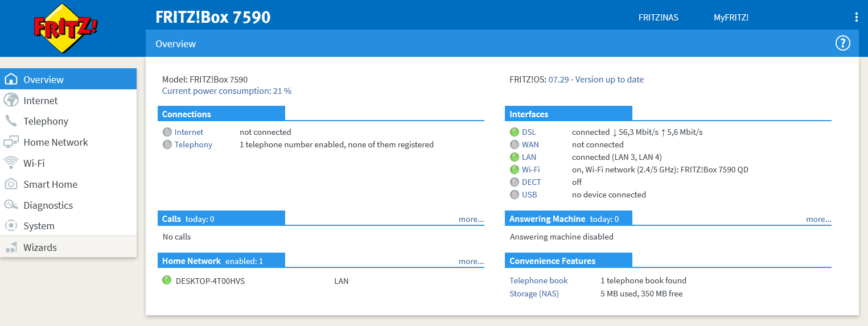Open the Internet sidebar menu
This screenshot has height=326, width=868.
pyautogui.click(x=68, y=100)
